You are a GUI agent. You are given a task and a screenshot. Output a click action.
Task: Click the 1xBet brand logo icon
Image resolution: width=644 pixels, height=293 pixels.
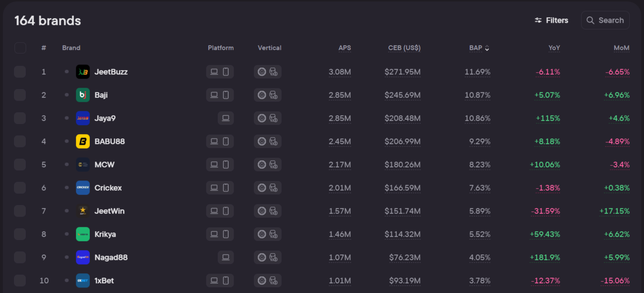click(83, 281)
